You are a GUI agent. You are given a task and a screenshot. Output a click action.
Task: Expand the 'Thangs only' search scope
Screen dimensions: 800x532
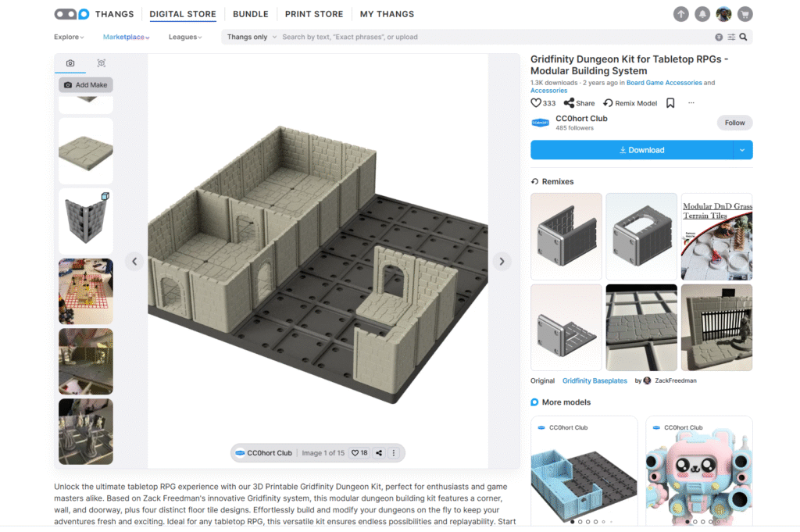pyautogui.click(x=250, y=37)
